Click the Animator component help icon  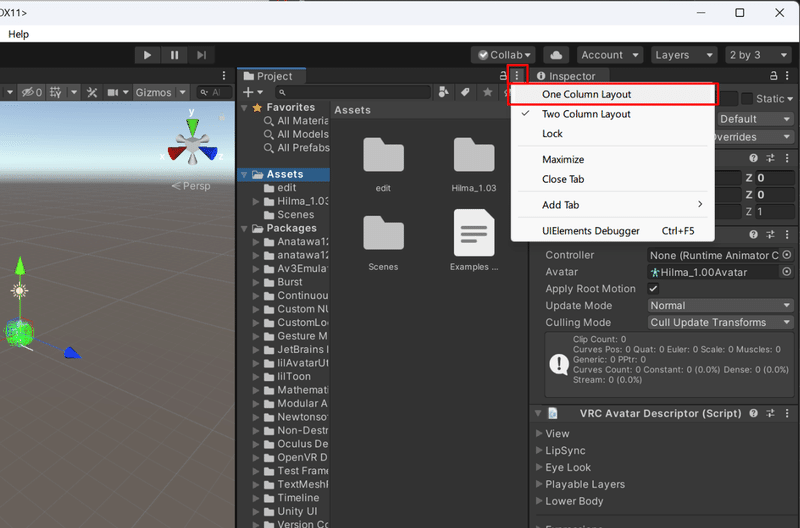pos(754,234)
